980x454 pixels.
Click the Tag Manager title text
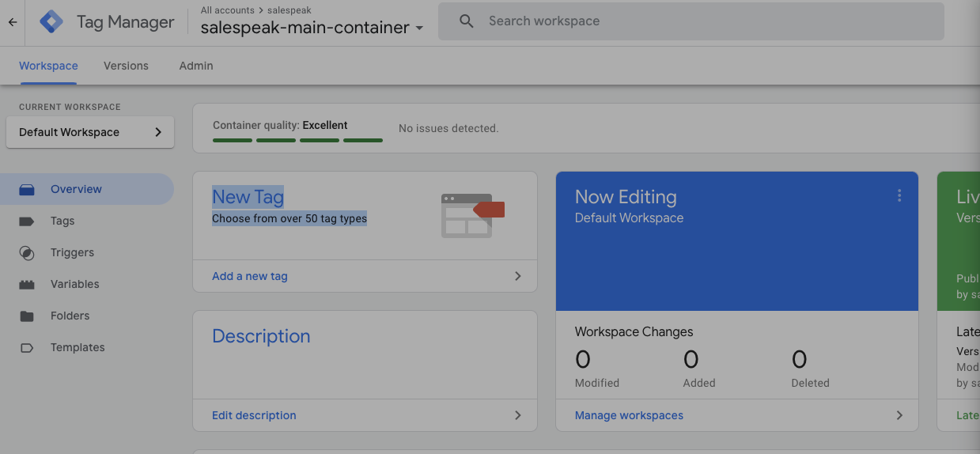pyautogui.click(x=125, y=22)
